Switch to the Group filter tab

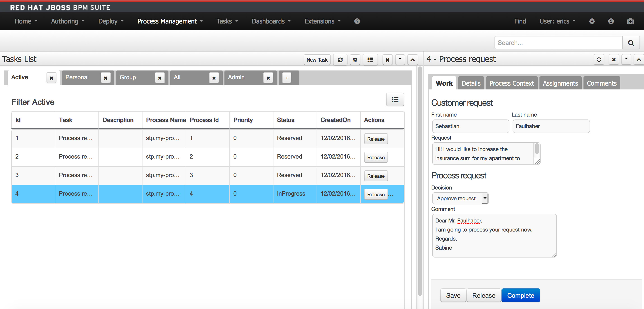tap(128, 77)
